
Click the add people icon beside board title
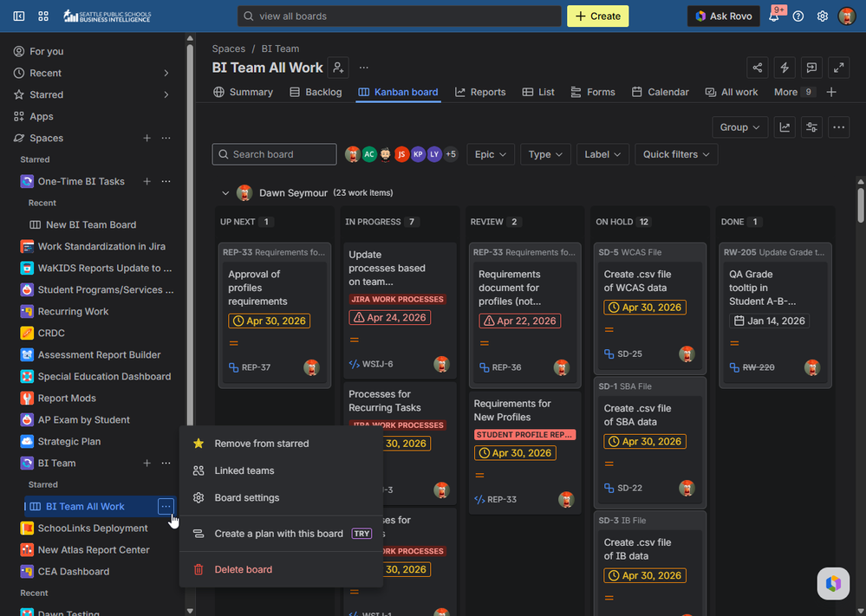click(x=338, y=68)
